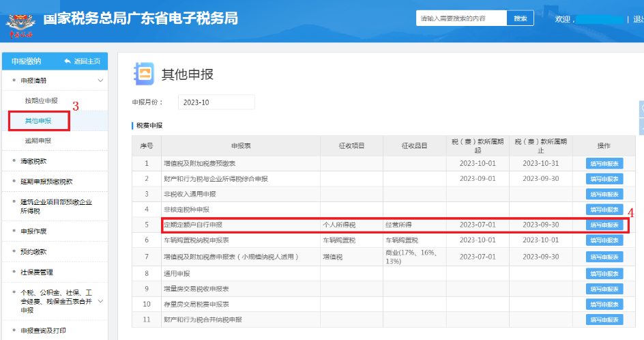Expand 个税、公积金、社保 五表合并申报 chevron

tap(100, 301)
